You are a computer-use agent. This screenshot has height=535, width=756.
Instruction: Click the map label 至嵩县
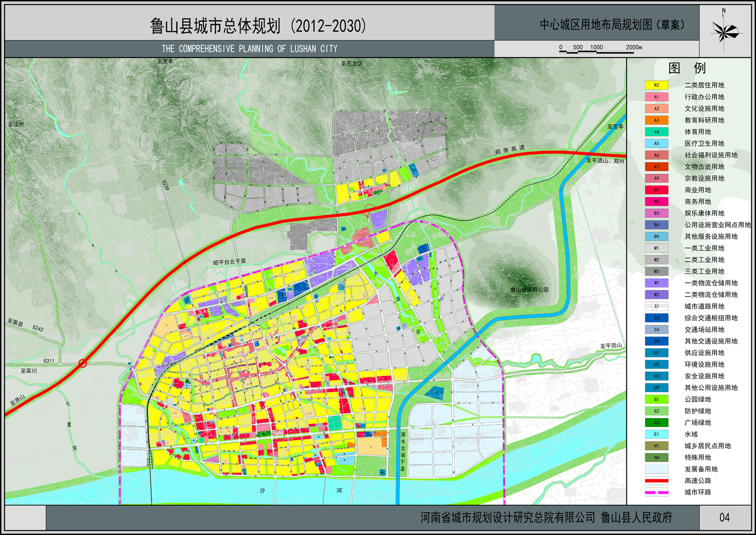pyautogui.click(x=15, y=322)
